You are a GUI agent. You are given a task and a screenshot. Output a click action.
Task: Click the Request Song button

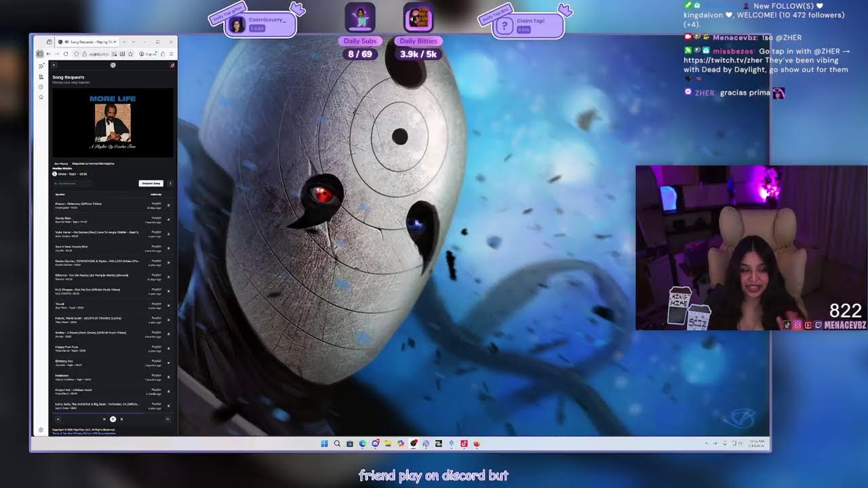tap(151, 183)
